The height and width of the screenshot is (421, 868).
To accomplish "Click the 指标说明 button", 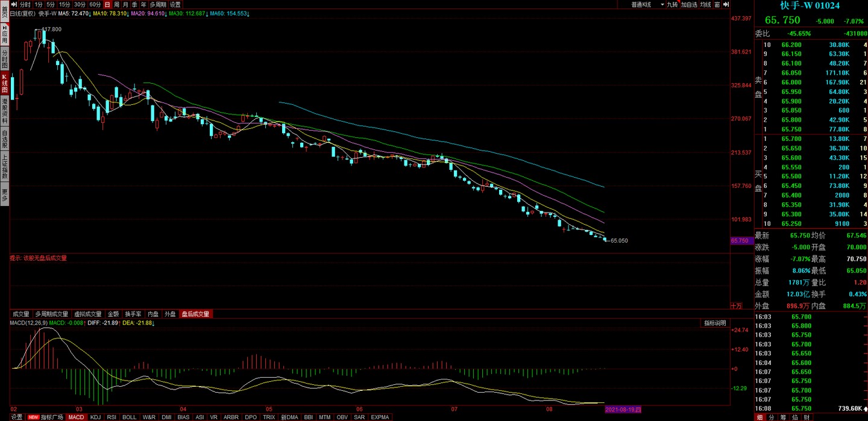I will [715, 323].
